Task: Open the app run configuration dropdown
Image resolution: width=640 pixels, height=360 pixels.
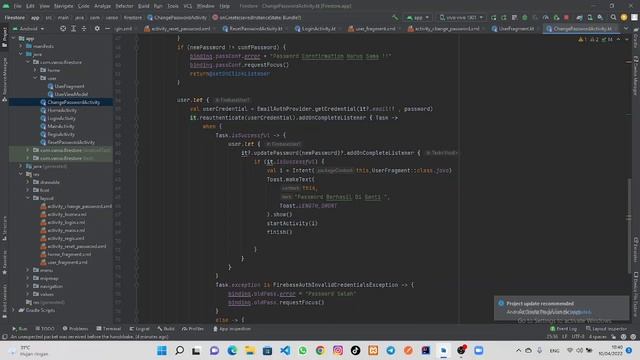Action: tap(418, 18)
